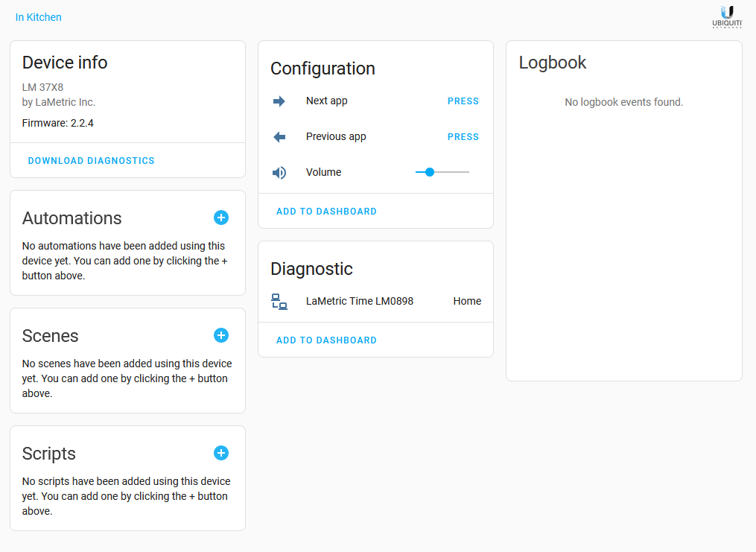756x552 pixels.
Task: Open the LaMetric Time LM0898 entity
Action: [x=360, y=301]
